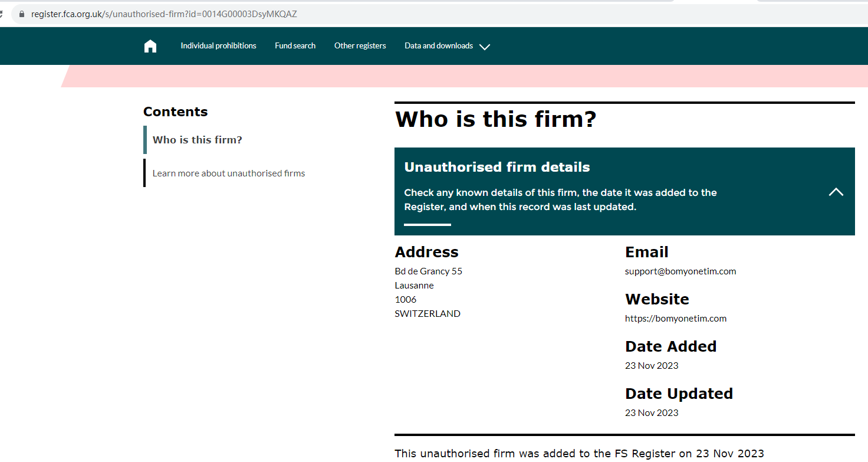Screen dimensions: 868x462
Task: Click the Contents sidebar heading
Action: tap(175, 112)
